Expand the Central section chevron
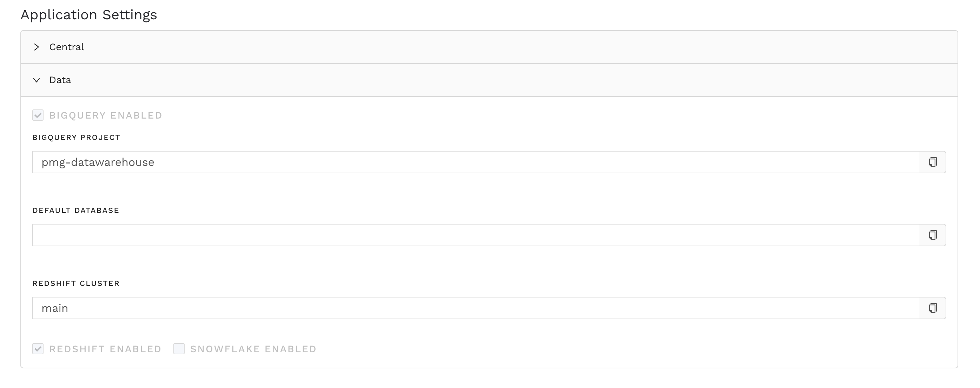980x388 pixels. coord(37,47)
